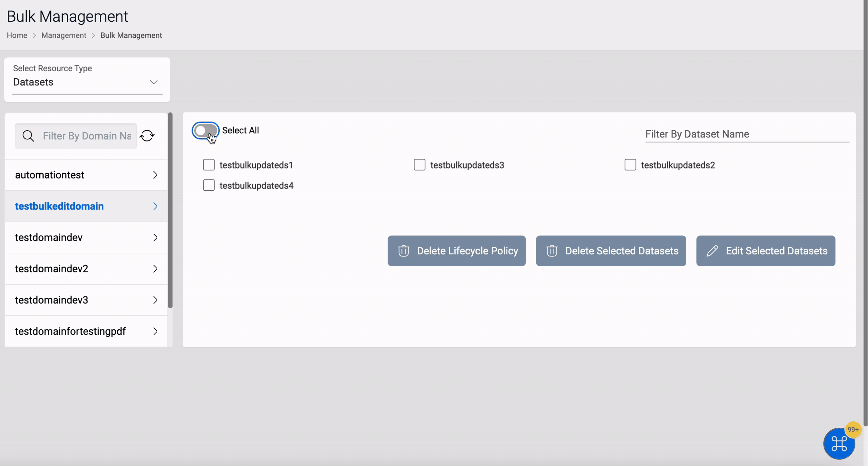Click Bulk Management breadcrumb

[x=131, y=35]
